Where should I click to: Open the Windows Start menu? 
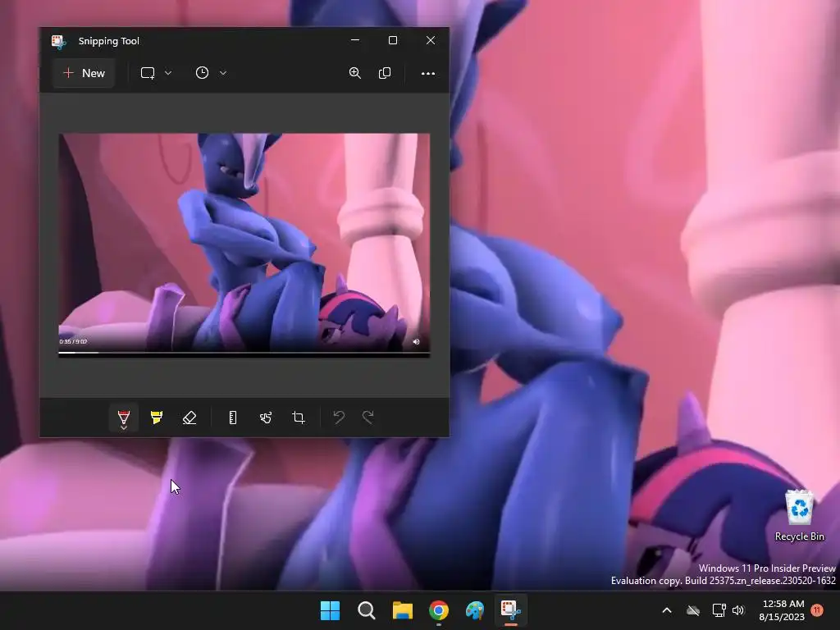point(330,610)
